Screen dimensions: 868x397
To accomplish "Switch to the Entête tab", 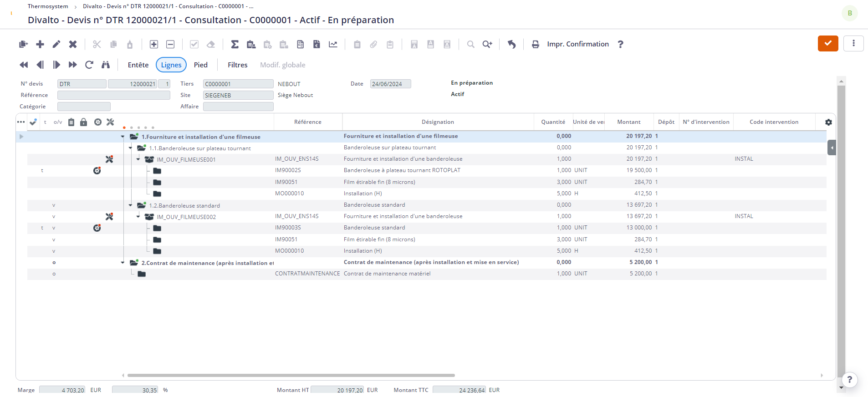I will [x=138, y=65].
